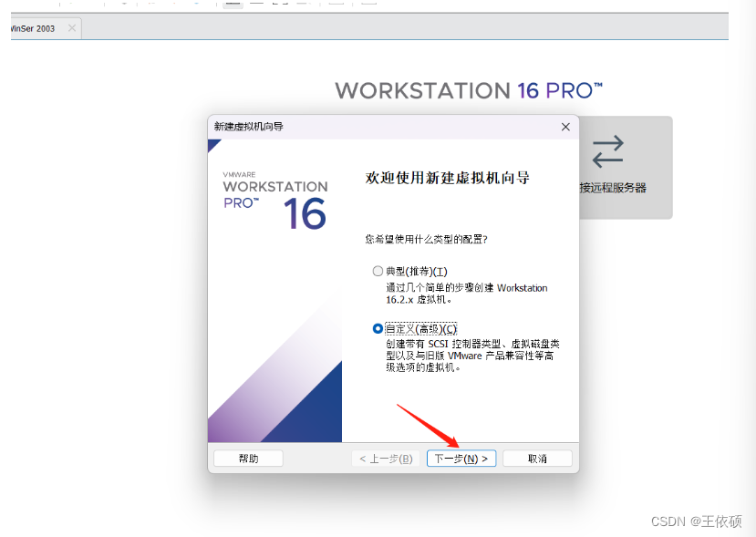Click the 典型 option description text

click(x=466, y=294)
